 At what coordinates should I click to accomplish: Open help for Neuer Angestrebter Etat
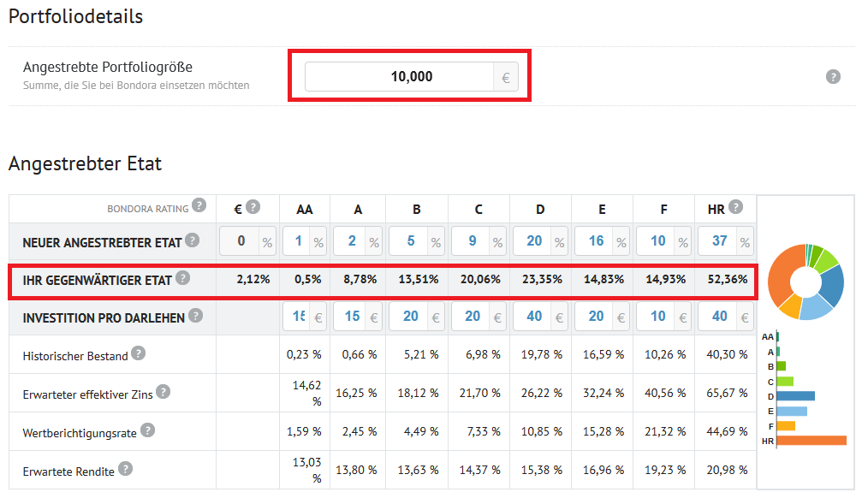(x=192, y=240)
